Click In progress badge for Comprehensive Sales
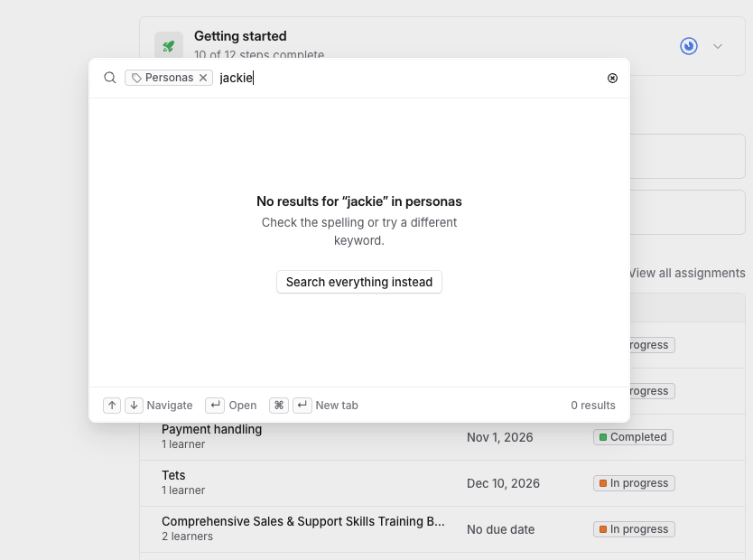The width and height of the screenshot is (753, 560). (x=634, y=529)
